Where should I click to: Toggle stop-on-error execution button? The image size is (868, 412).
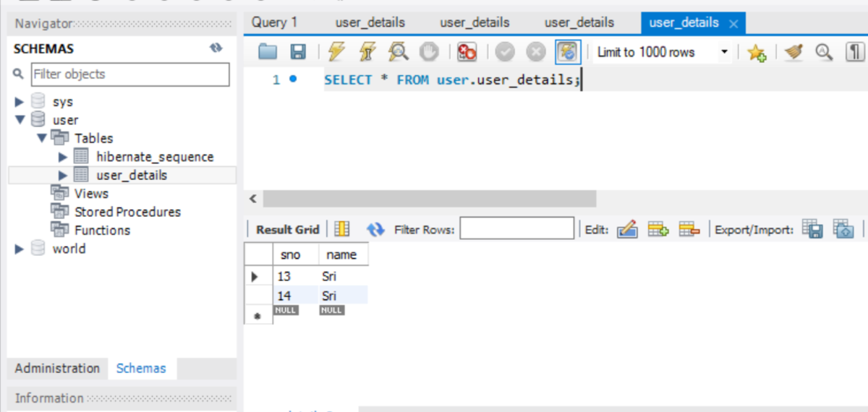pos(467,52)
